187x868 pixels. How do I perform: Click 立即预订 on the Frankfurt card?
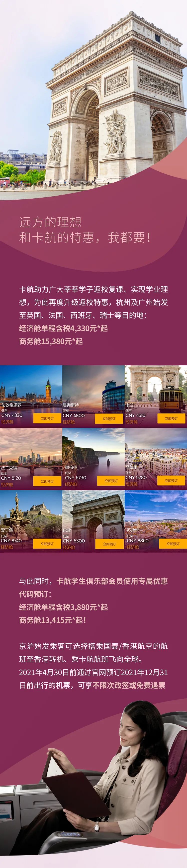[x=47, y=481]
